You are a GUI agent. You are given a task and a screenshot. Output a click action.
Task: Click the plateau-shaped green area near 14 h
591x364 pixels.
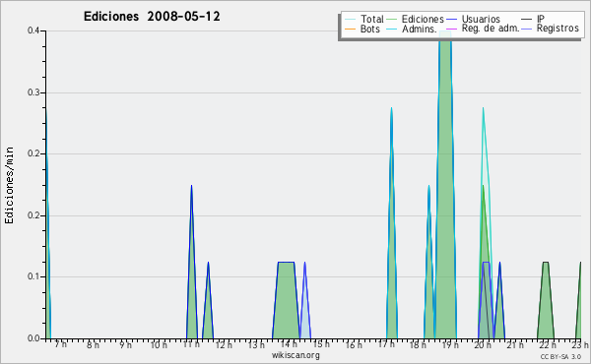click(286, 301)
